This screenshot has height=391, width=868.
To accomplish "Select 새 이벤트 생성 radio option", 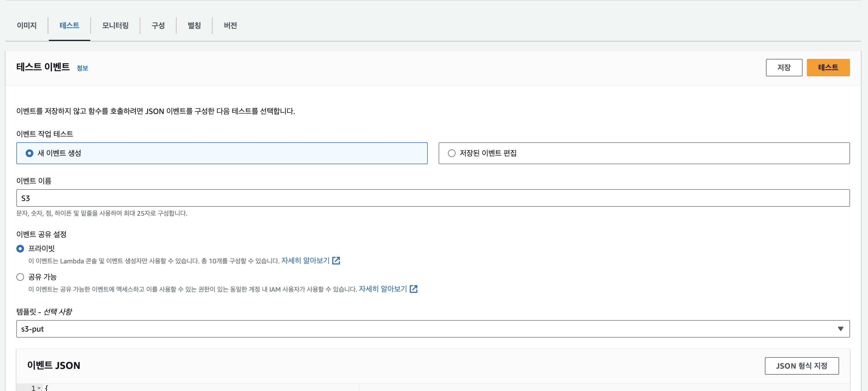I will (x=30, y=153).
